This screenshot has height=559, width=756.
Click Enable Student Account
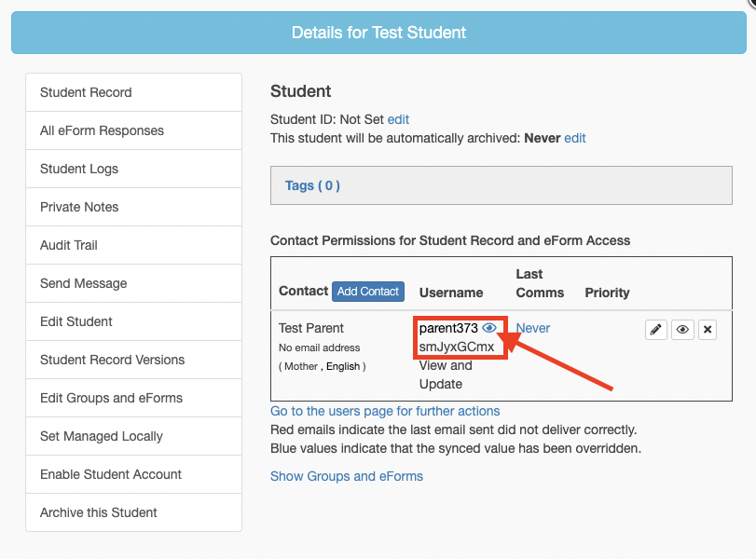[111, 474]
